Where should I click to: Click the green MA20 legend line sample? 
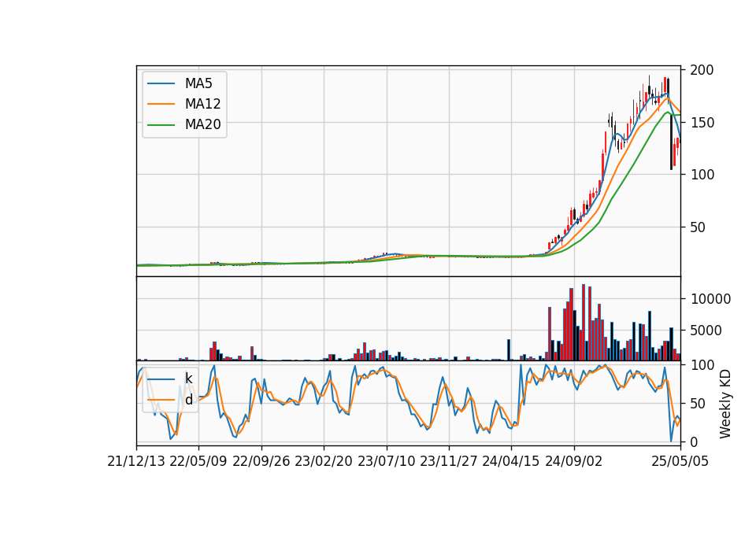click(x=161, y=124)
